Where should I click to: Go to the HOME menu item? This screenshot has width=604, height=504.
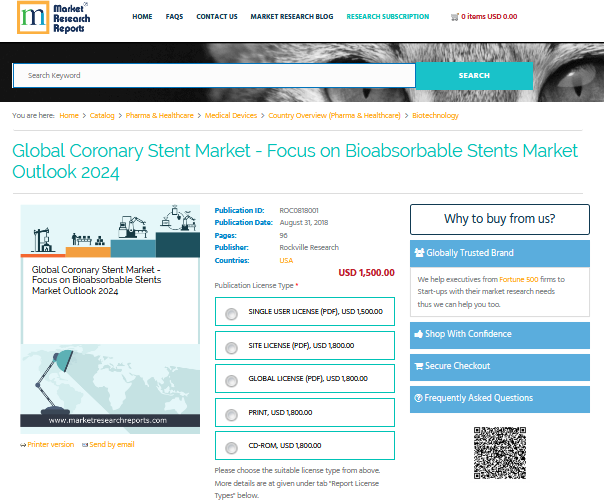[x=142, y=17]
